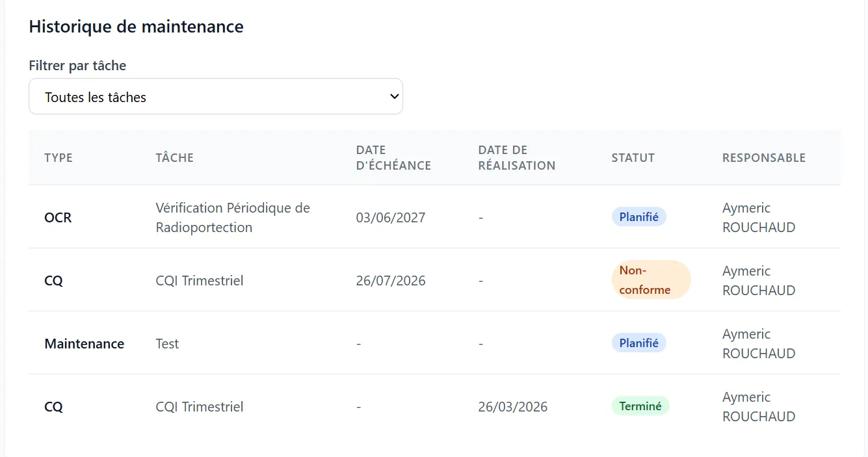Select the Maintenance Test row
This screenshot has width=868, height=457.
coord(434,343)
